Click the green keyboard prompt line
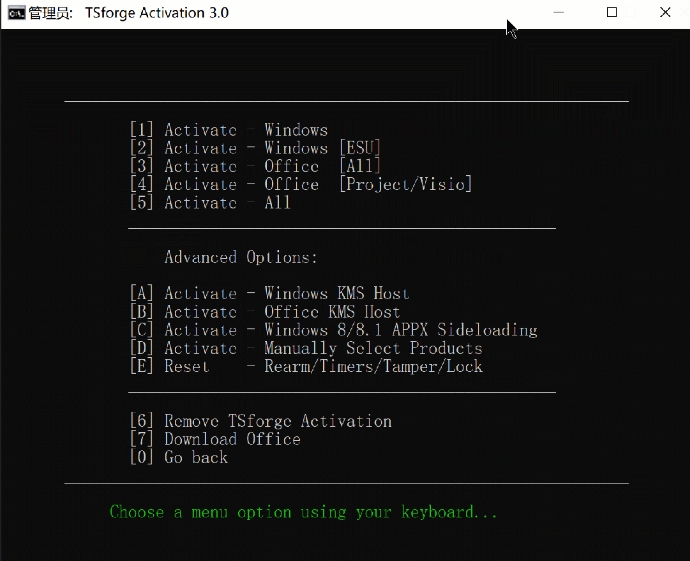The height and width of the screenshot is (561, 690). (303, 512)
